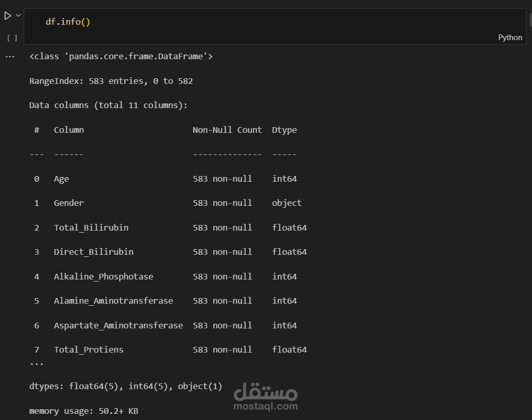This screenshot has width=532, height=420.
Task: Select the Gender column name in the output
Action: click(69, 203)
